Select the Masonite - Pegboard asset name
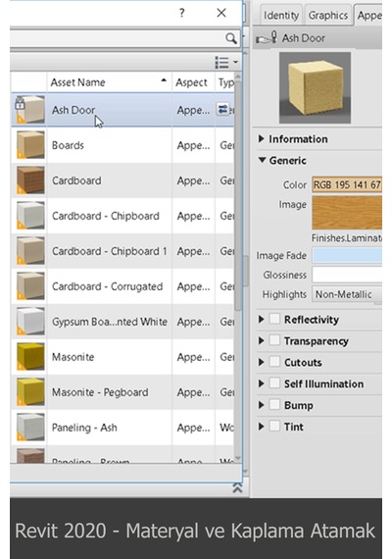 click(100, 392)
